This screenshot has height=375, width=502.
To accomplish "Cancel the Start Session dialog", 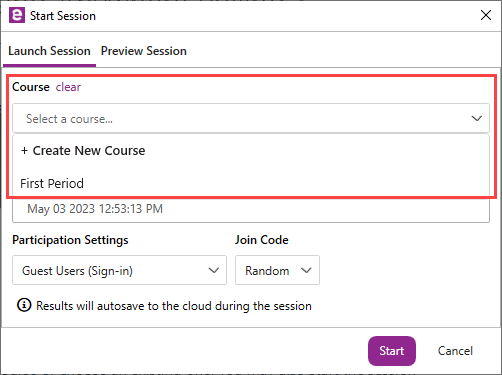I will coord(455,351).
